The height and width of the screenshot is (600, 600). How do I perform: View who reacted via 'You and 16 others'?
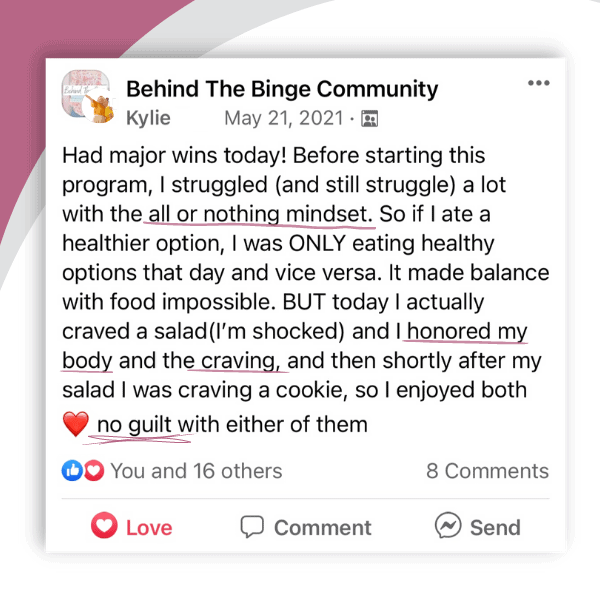tap(196, 471)
